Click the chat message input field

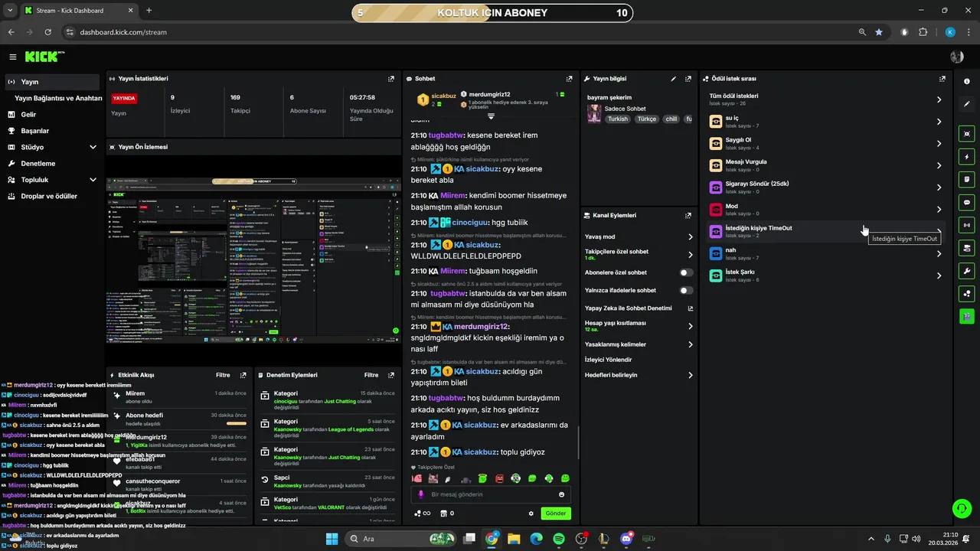pyautogui.click(x=490, y=494)
